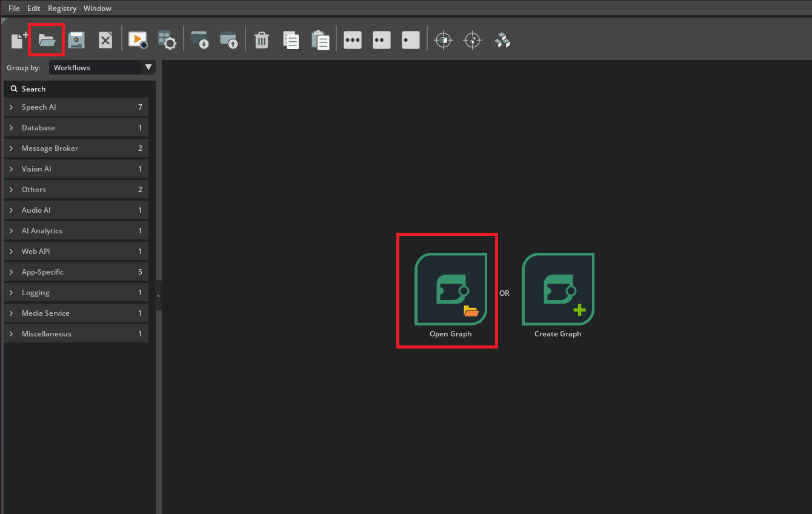Click the copy documents toolbar icon
The width and height of the screenshot is (812, 514).
(291, 41)
